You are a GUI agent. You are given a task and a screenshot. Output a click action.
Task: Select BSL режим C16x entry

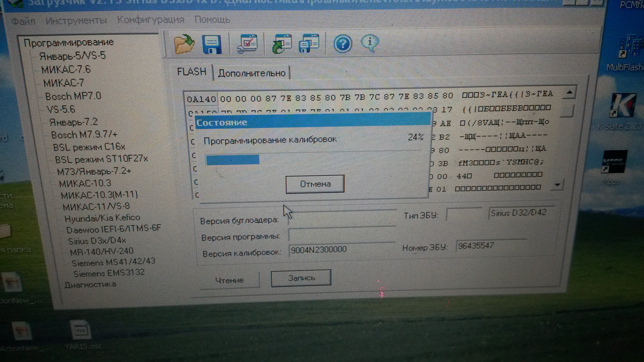point(89,147)
